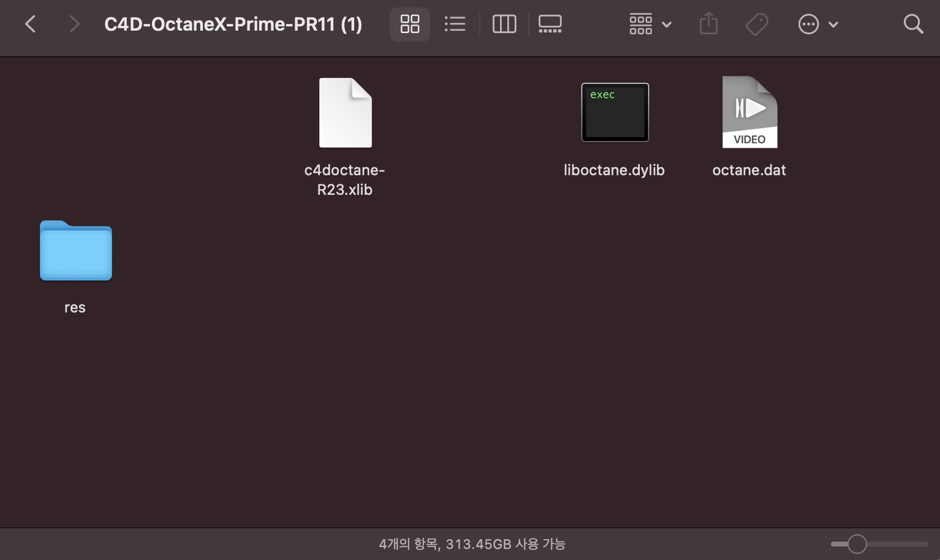The height and width of the screenshot is (560, 940).
Task: Click the window title C4D-OctaneX-Prime-PR11 (1)
Action: (233, 25)
